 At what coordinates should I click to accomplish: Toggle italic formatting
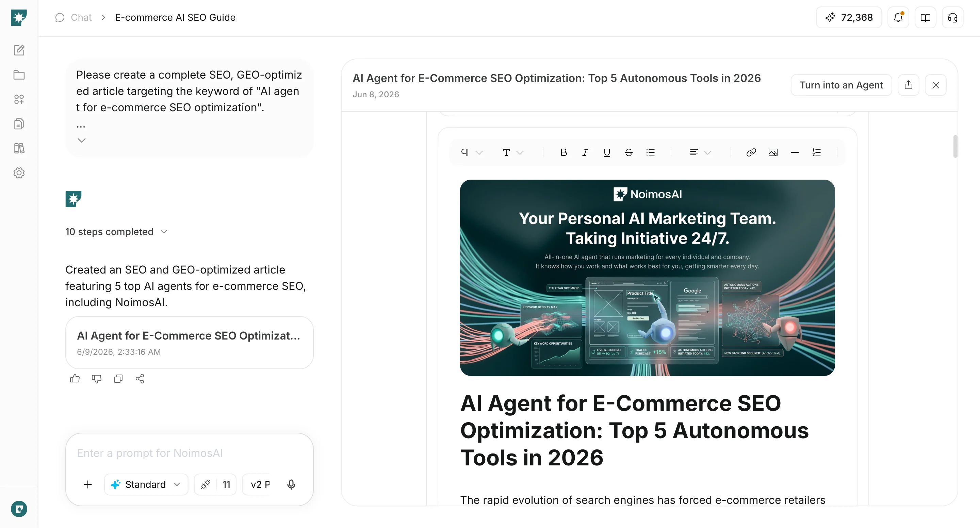click(x=585, y=152)
